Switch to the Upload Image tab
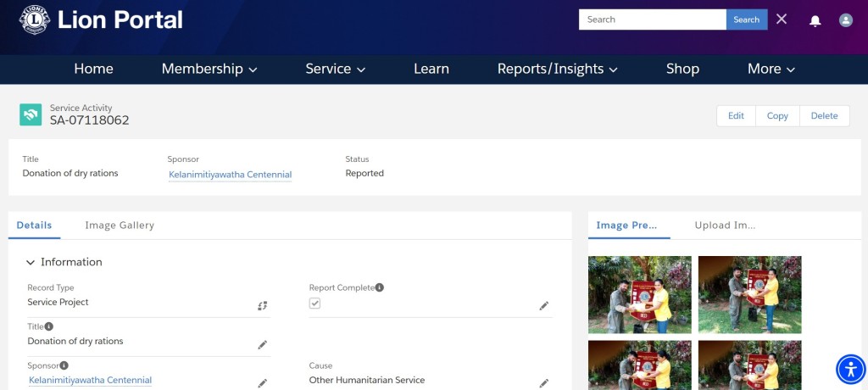 (x=726, y=226)
